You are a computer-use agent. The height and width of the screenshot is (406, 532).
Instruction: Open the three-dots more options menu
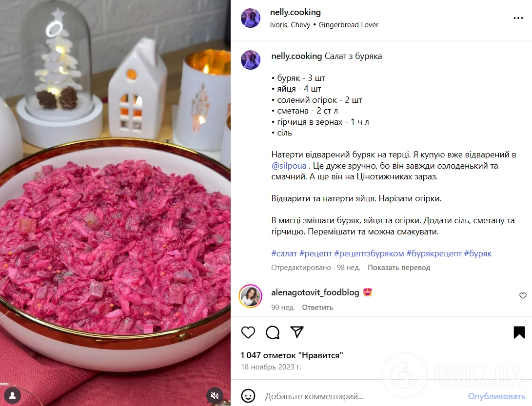(x=518, y=18)
